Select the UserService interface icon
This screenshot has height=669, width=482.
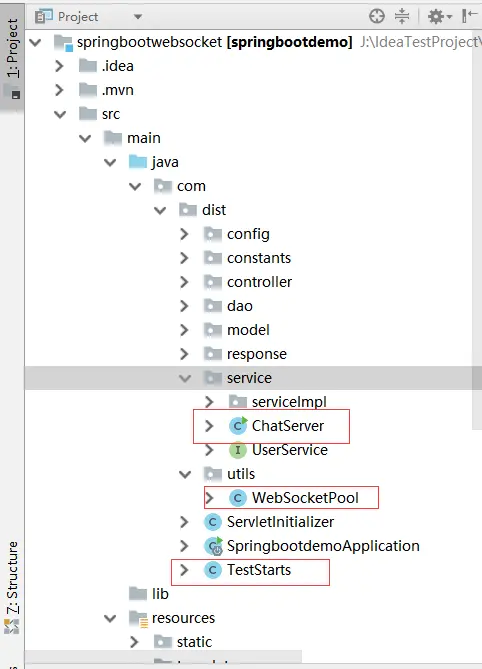tap(238, 450)
